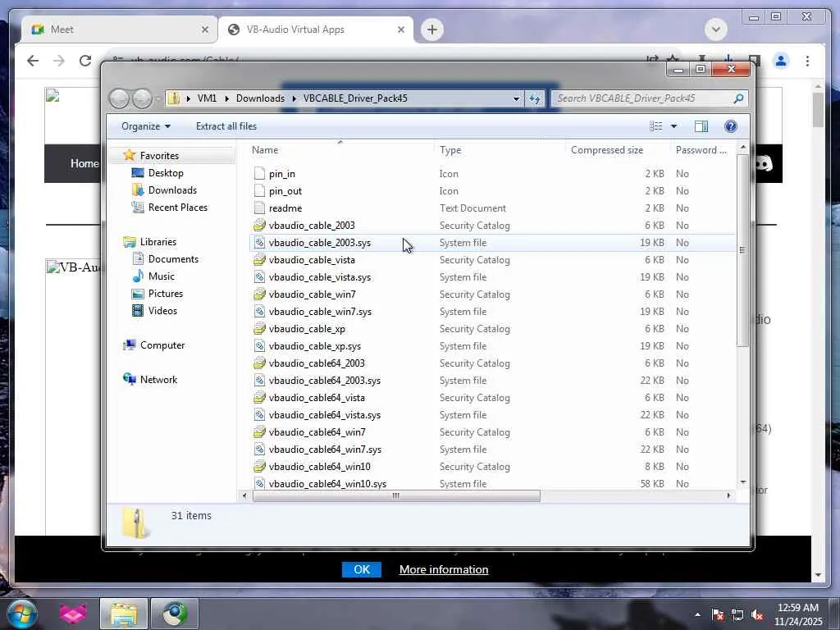This screenshot has height=630, width=840.
Task: Open Music library in sidebar
Action: (x=162, y=276)
